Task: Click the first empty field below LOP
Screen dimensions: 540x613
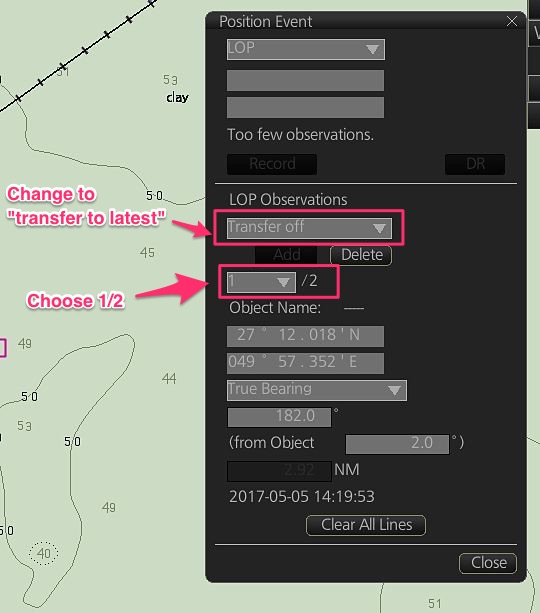Action: point(305,81)
